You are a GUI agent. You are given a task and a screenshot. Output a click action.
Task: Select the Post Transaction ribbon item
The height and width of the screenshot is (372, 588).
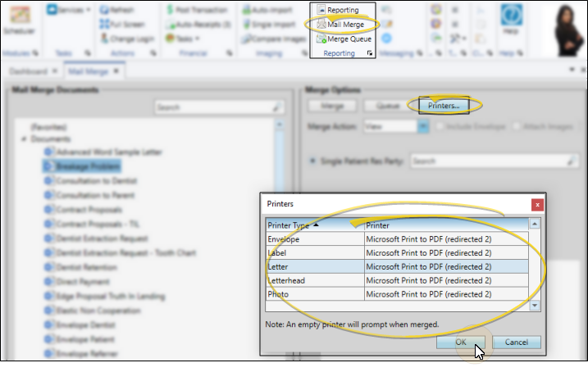click(x=197, y=10)
